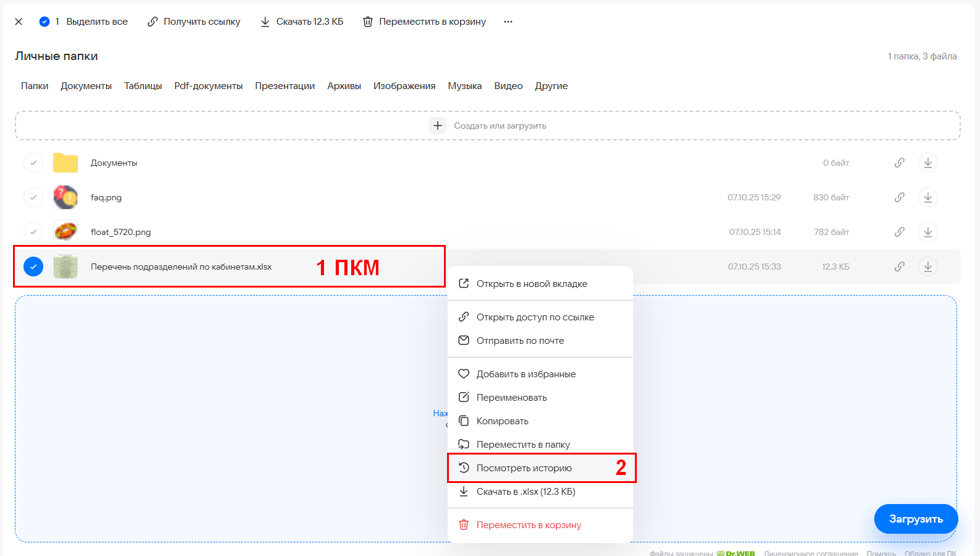Open the Изображения filter tab
Image resolution: width=980 pixels, height=556 pixels.
click(404, 86)
